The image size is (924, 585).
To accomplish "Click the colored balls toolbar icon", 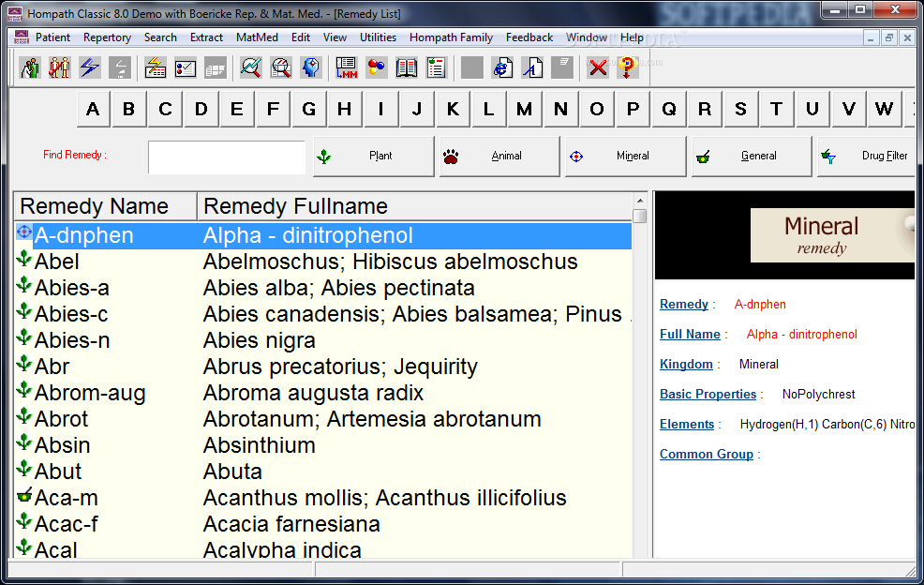I will pyautogui.click(x=377, y=67).
